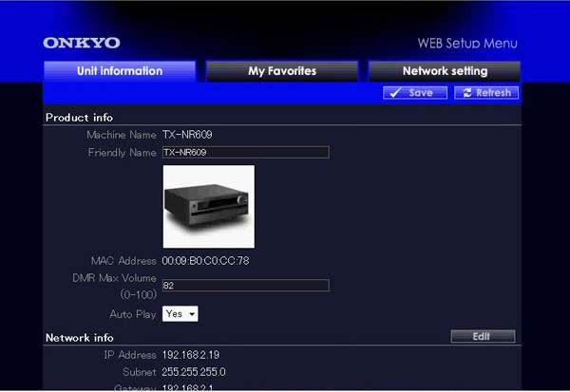Click the MAC Address label
The height and width of the screenshot is (392, 570).
pos(123,261)
